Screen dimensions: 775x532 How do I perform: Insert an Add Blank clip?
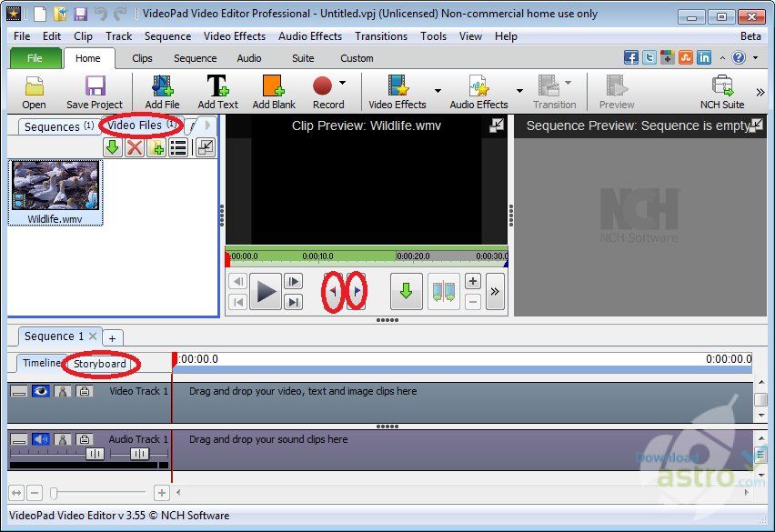273,92
